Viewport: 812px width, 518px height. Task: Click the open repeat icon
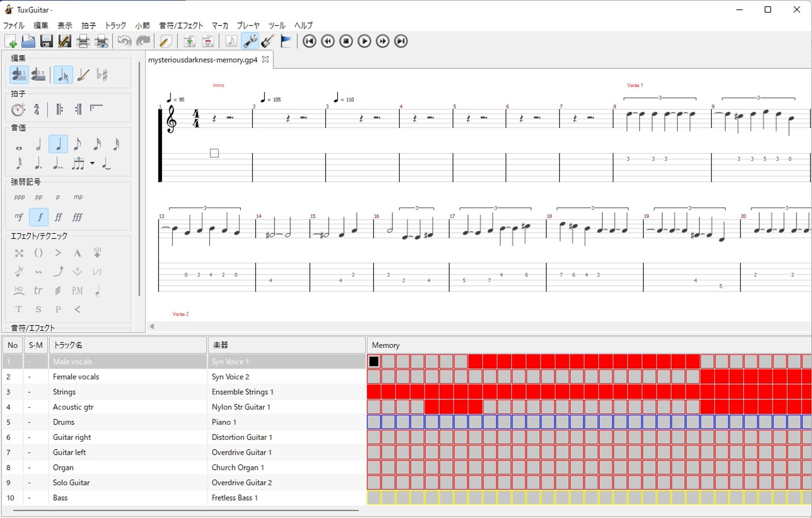click(60, 110)
